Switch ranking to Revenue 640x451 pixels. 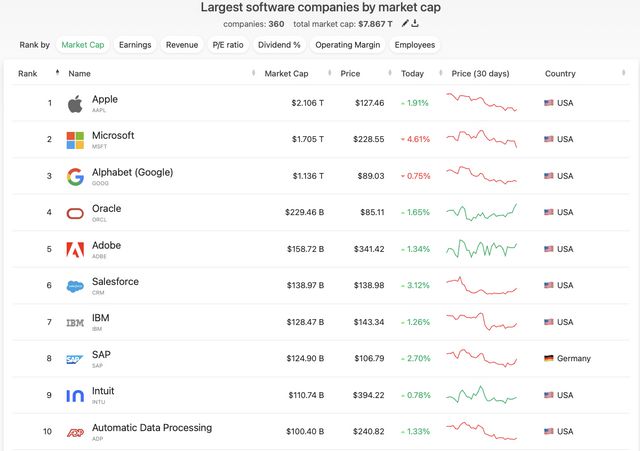[x=182, y=45]
